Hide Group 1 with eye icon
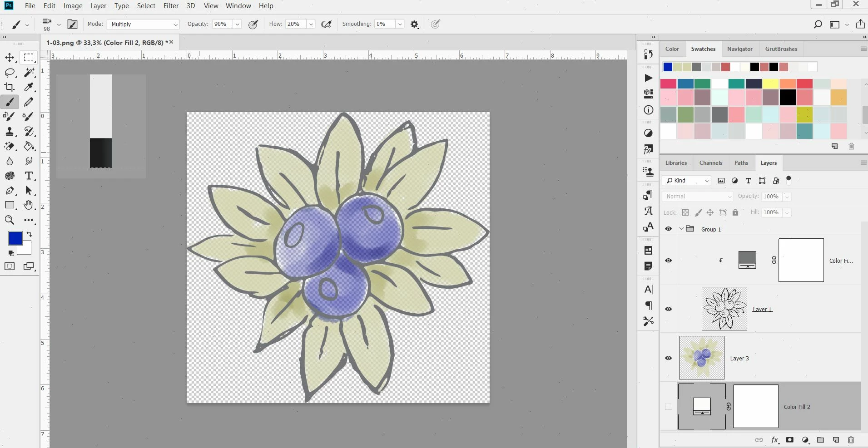The height and width of the screenshot is (448, 868). [x=668, y=229]
